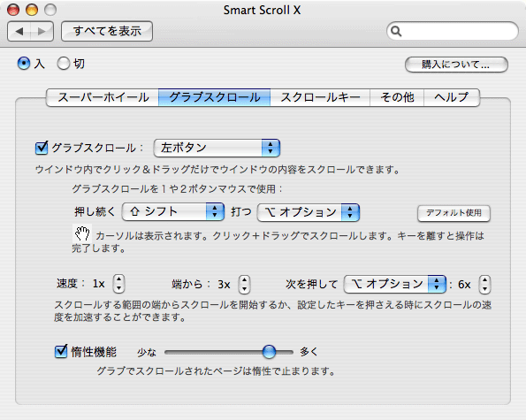
Task: Click the 端から 3x stepper
Action: tap(244, 285)
